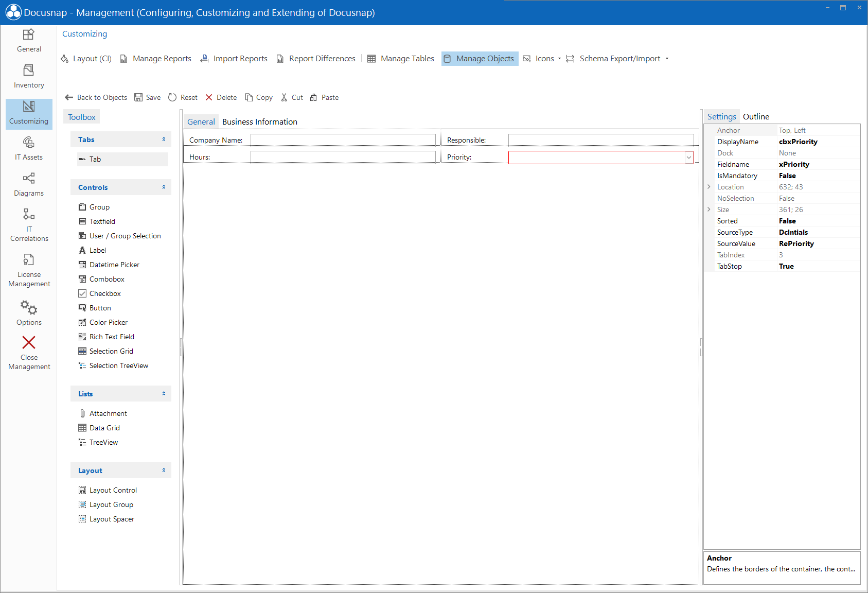The image size is (868, 593).
Task: Open the Inventory sidebar section
Action: click(x=29, y=77)
